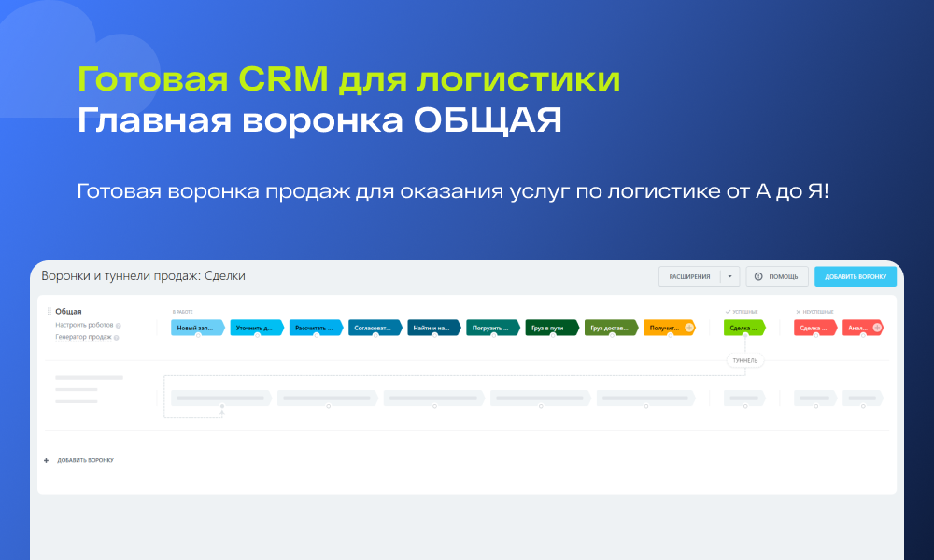Click the connector dot under the 'Анал...' stage
934x560 pixels.
click(x=862, y=336)
